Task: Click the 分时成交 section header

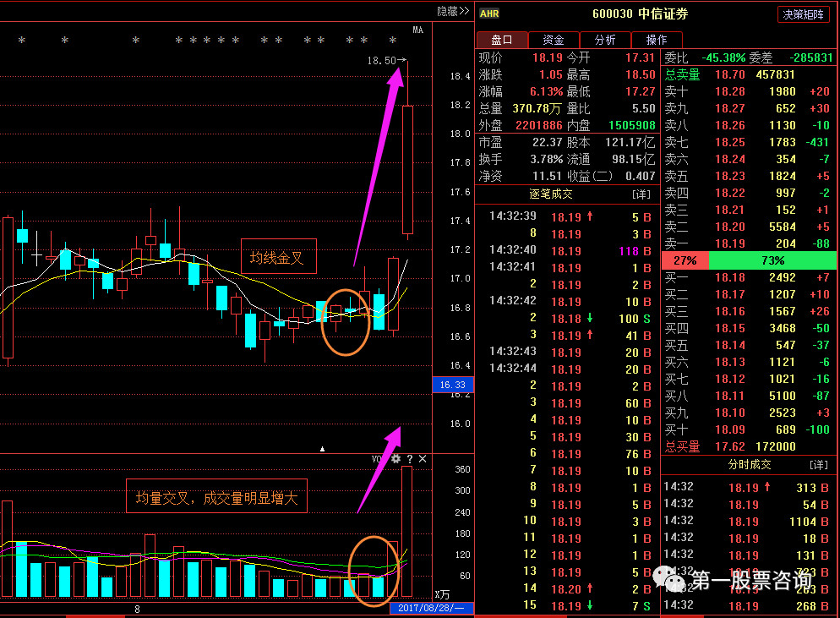Action: point(749,465)
